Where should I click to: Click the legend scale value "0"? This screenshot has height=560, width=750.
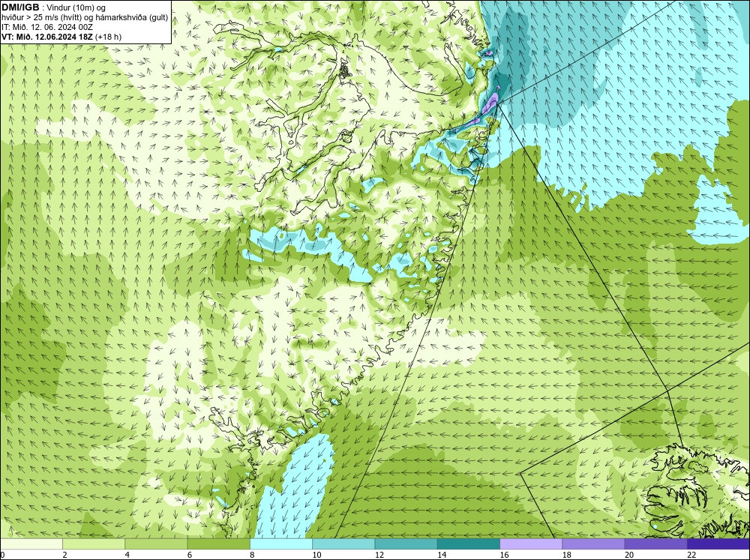coord(2,555)
